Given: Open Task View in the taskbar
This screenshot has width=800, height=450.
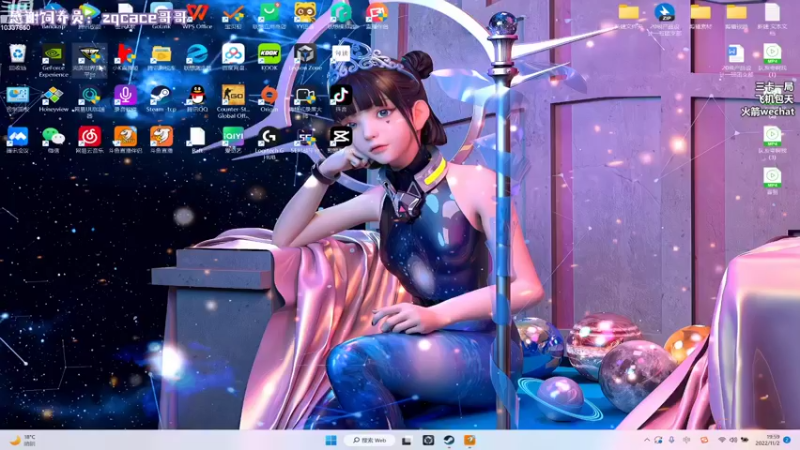Looking at the screenshot, I should [407, 440].
